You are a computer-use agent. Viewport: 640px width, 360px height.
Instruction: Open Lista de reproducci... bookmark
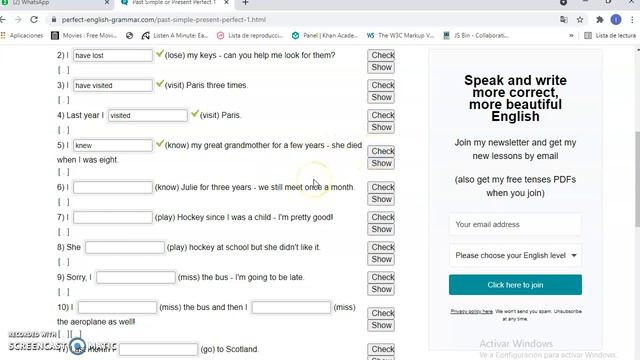click(x=250, y=36)
